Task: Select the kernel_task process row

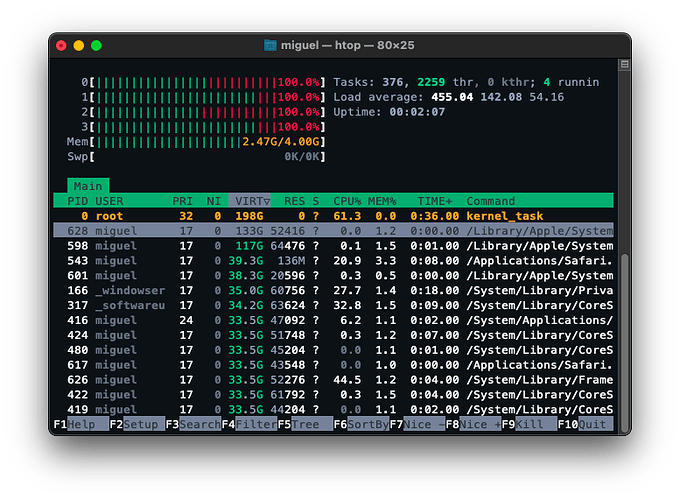Action: [x=333, y=216]
